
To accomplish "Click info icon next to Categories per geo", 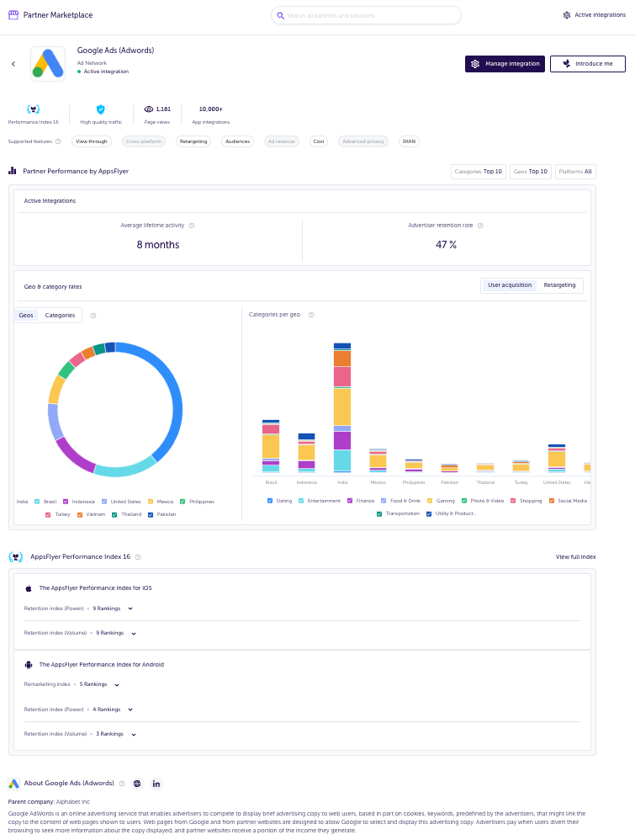I will pos(311,315).
